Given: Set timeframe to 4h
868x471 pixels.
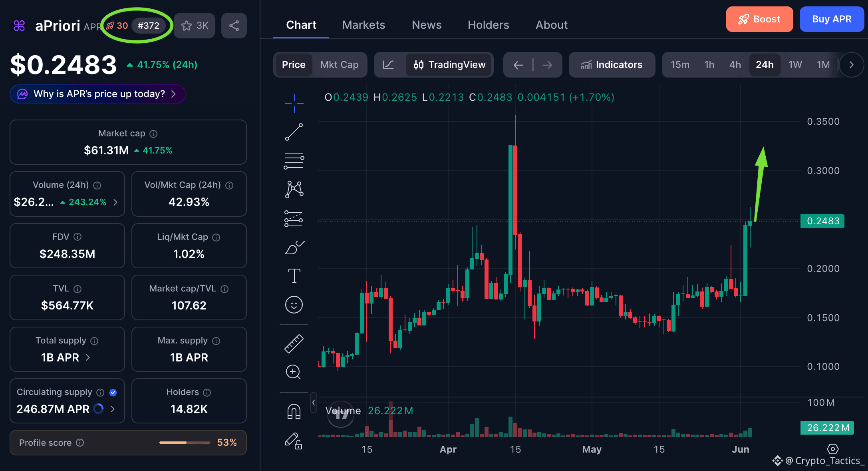Looking at the screenshot, I should [x=735, y=65].
